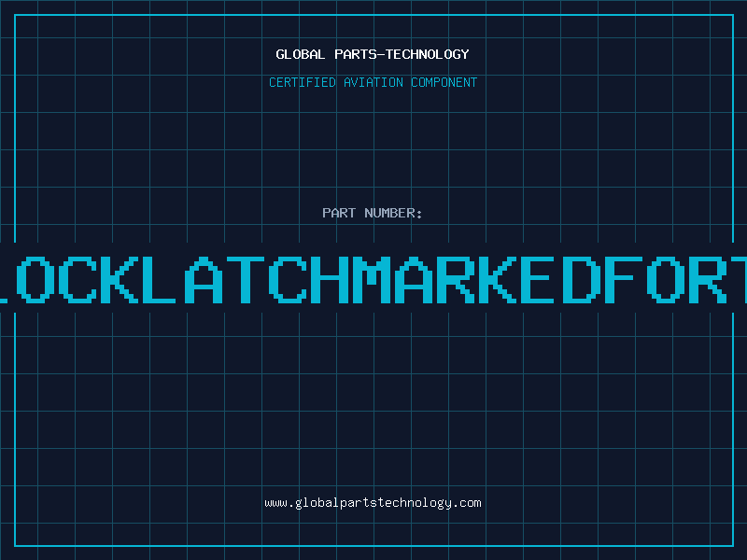This screenshot has width=747, height=560.
Task: Open the www.globalpartstechnology.com link
Action: tap(373, 503)
